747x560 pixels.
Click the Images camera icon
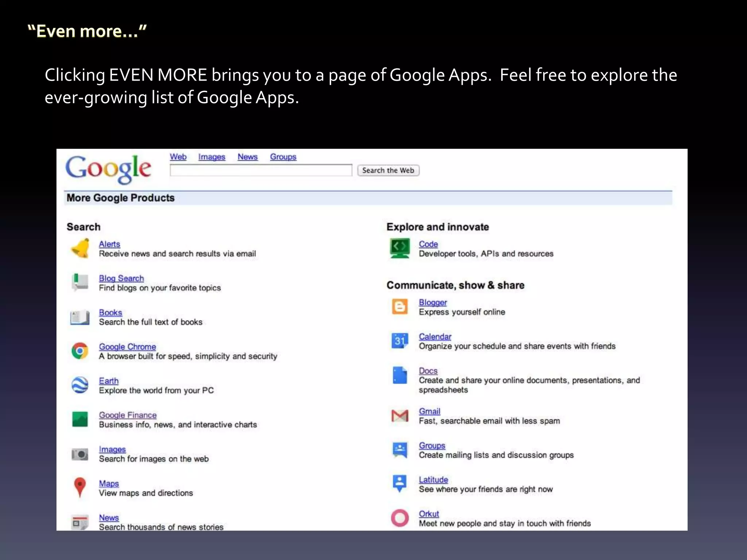tap(80, 454)
